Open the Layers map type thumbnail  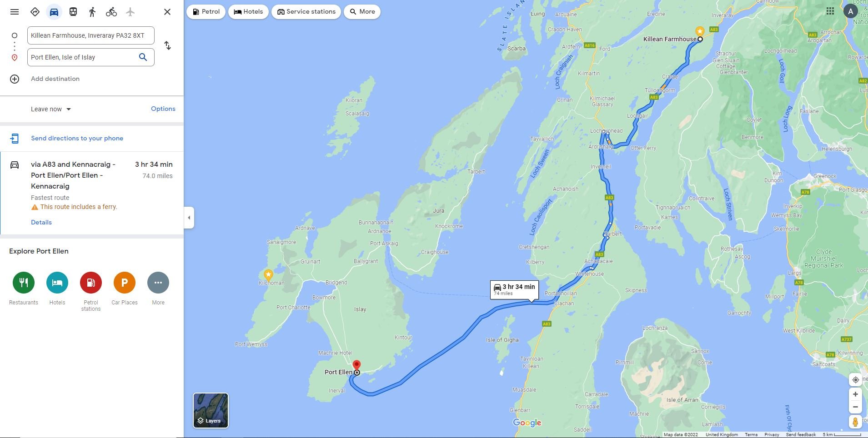(211, 411)
